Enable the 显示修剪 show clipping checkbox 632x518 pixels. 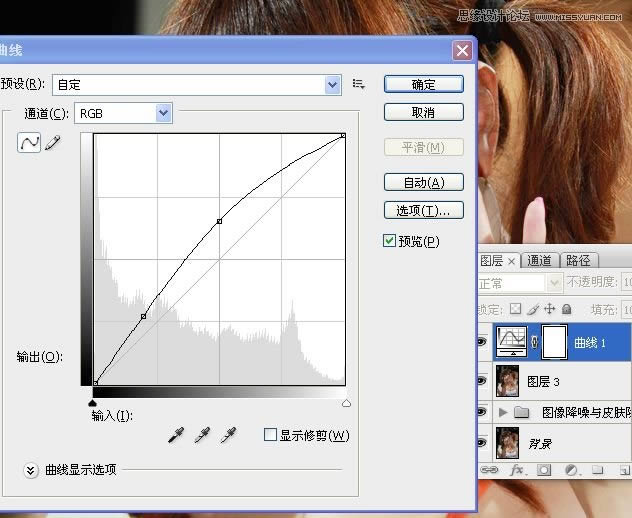(x=269, y=435)
